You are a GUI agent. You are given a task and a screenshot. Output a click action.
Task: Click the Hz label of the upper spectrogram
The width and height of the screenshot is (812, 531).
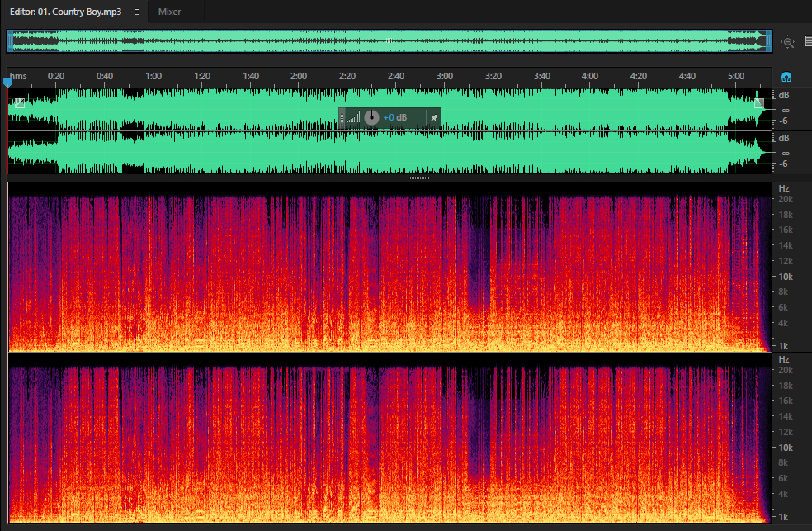(x=783, y=188)
